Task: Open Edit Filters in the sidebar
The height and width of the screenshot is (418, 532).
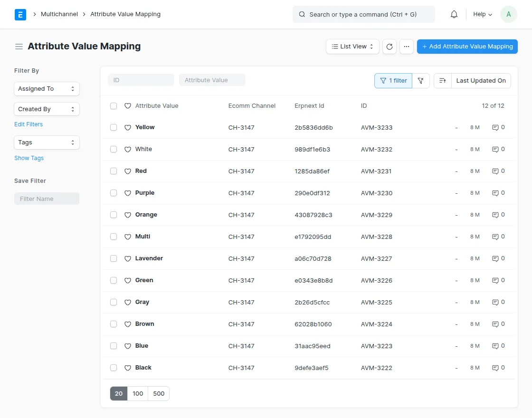Action: [x=28, y=124]
